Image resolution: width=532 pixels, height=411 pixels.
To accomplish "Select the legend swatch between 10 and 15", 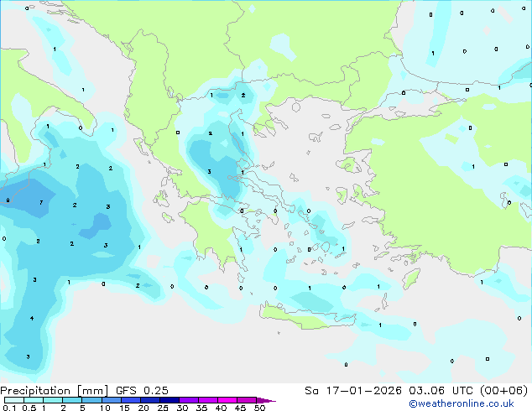I will (112, 400).
